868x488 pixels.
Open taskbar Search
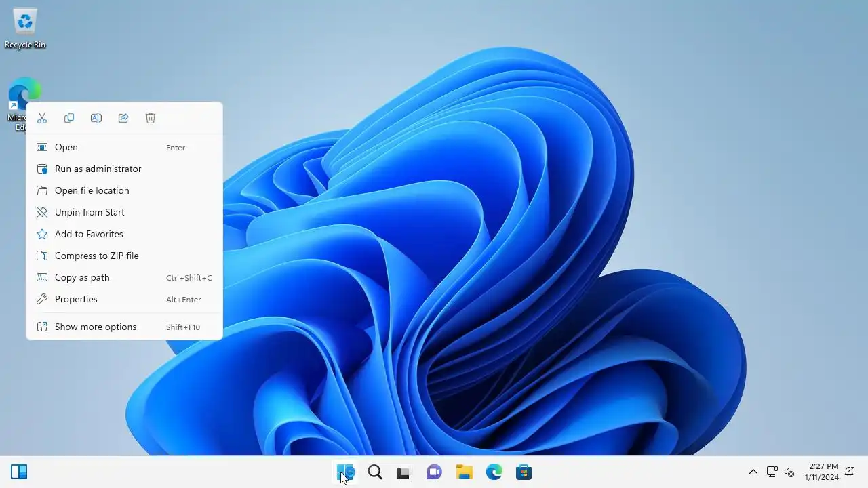coord(375,472)
